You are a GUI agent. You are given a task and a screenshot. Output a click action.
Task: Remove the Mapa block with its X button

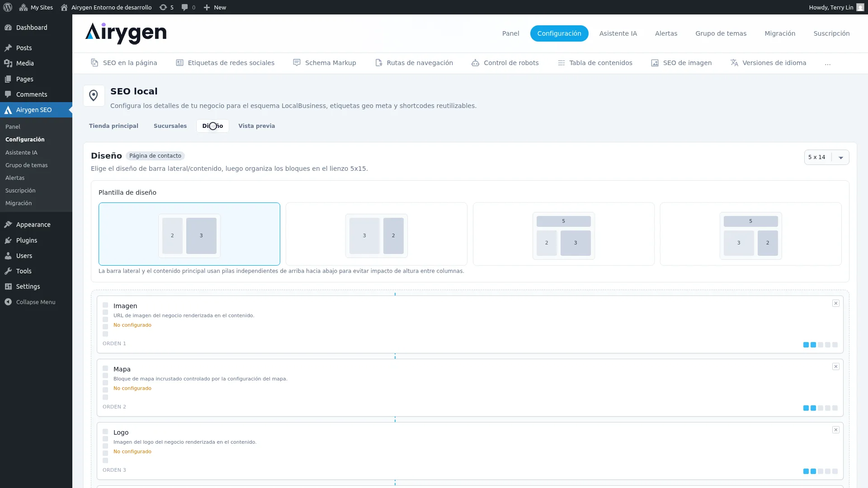coord(836,366)
